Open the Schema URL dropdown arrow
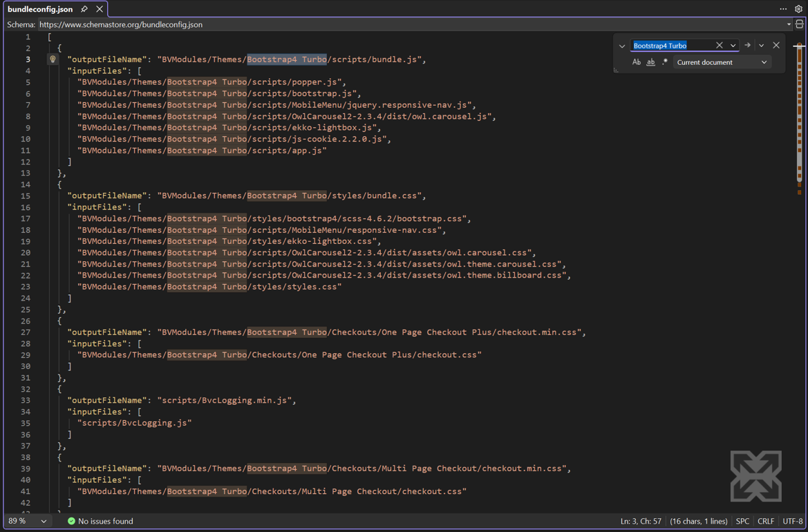The width and height of the screenshot is (808, 532). point(789,24)
